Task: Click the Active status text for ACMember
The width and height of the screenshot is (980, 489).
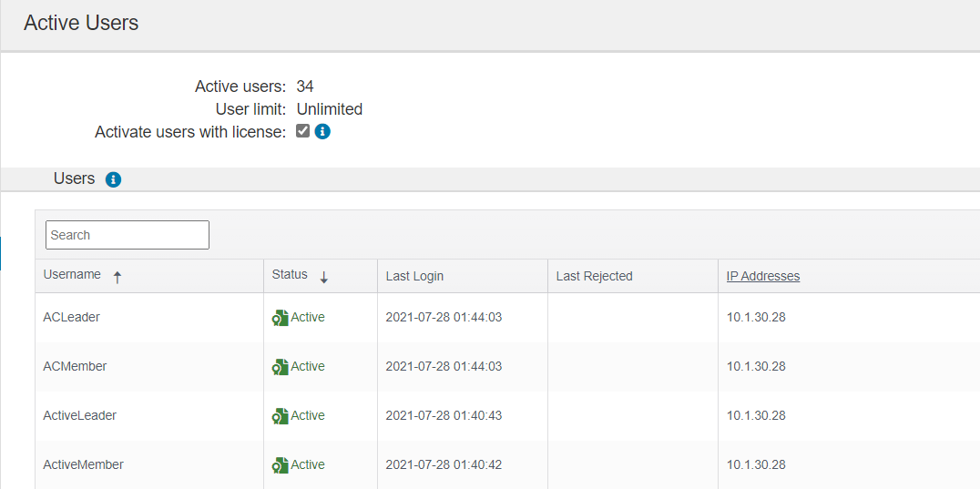Action: [308, 367]
